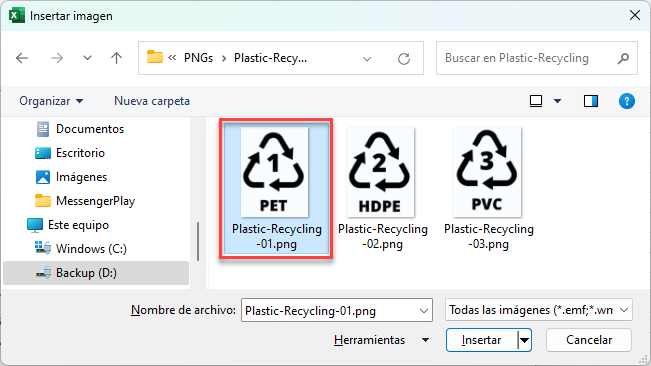
Task: Go forward using the right arrow
Action: tap(57, 58)
